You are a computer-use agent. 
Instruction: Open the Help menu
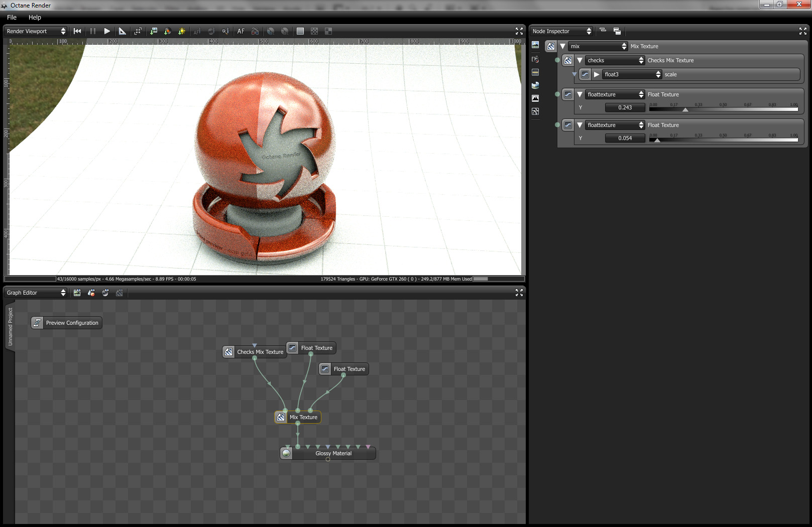(35, 18)
